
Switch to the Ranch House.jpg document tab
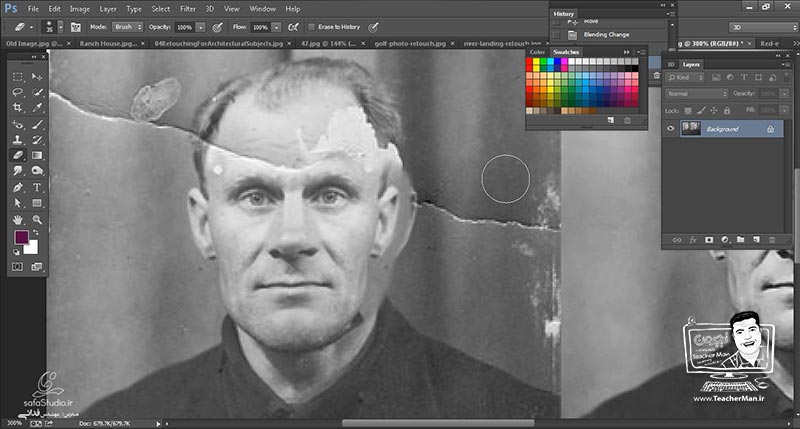point(108,43)
